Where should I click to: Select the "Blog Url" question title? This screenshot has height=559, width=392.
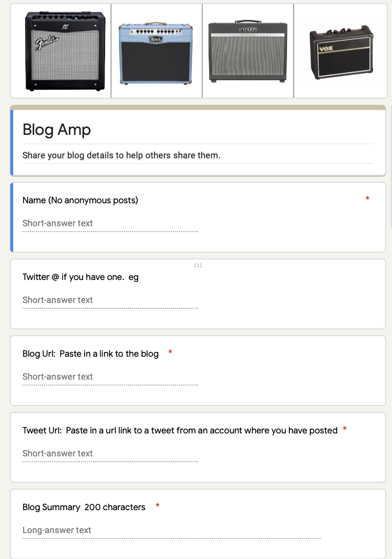(90, 354)
